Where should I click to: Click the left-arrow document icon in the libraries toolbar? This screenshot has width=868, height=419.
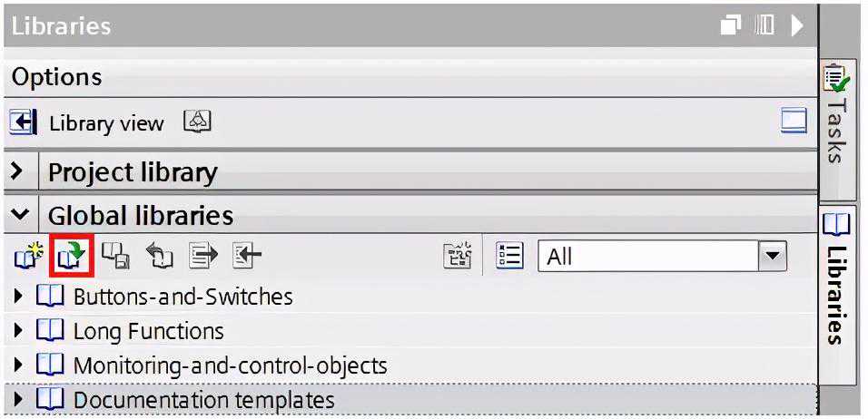tap(246, 258)
